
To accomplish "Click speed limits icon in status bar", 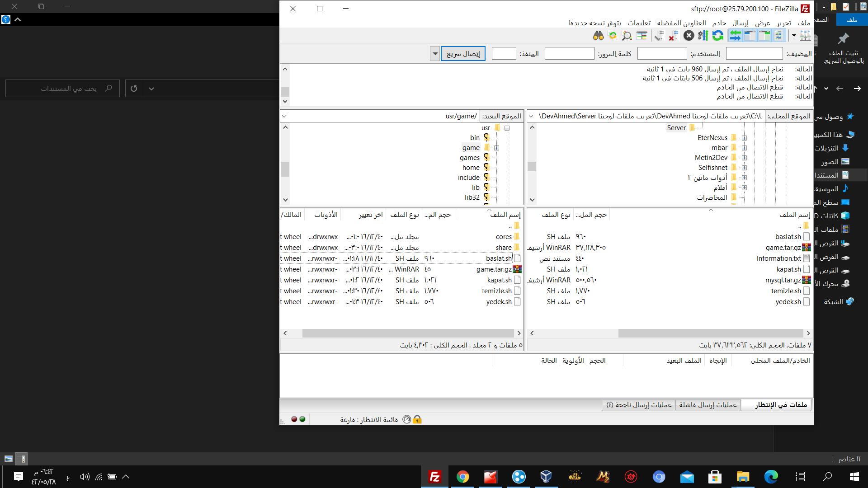I will (x=406, y=419).
